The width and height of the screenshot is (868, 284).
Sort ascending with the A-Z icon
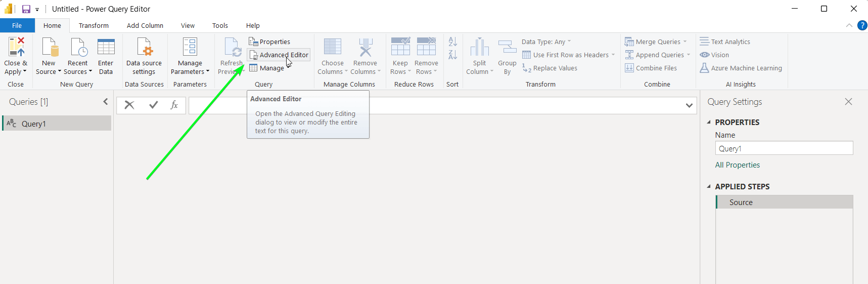pos(453,42)
